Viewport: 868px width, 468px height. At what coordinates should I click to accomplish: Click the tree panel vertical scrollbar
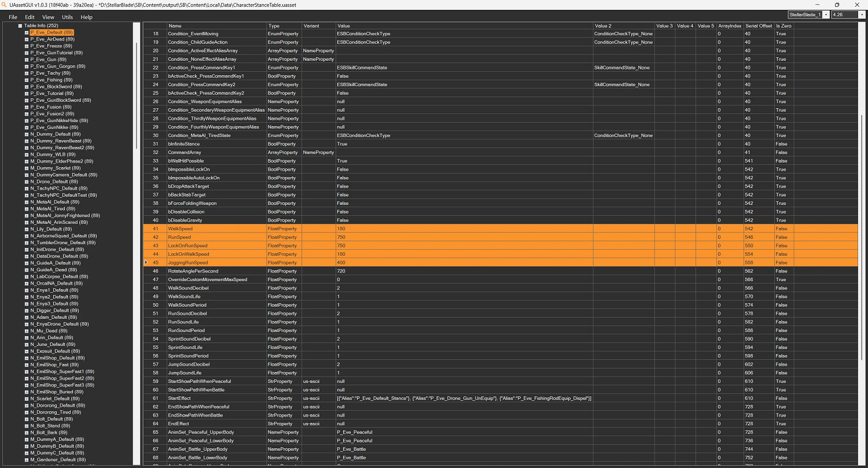pyautogui.click(x=137, y=174)
